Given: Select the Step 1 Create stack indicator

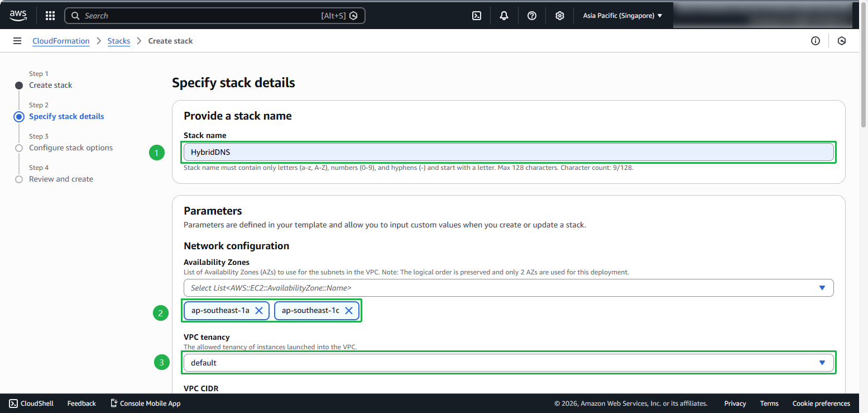Looking at the screenshot, I should 50,85.
